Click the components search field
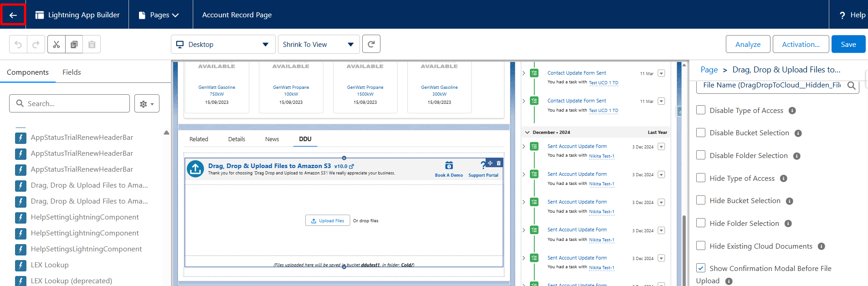 pyautogui.click(x=69, y=103)
